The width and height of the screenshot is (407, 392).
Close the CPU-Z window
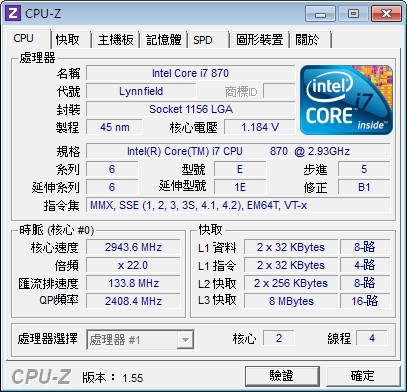point(386,14)
